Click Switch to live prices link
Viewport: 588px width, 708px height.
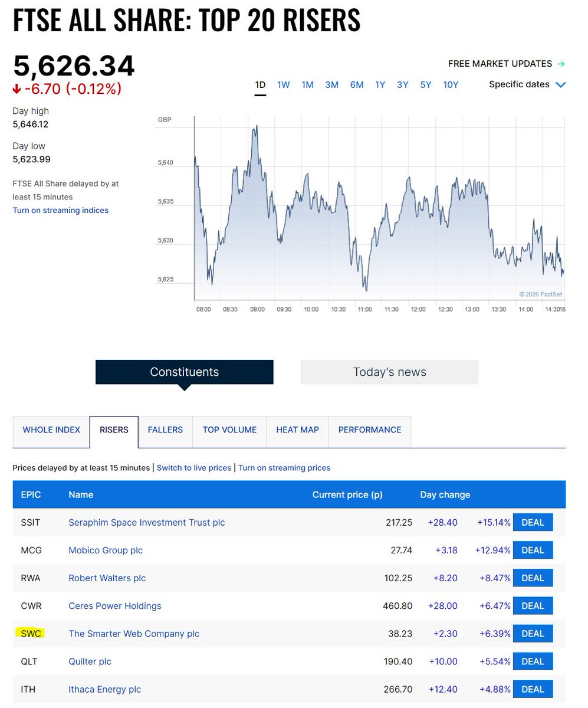[194, 468]
